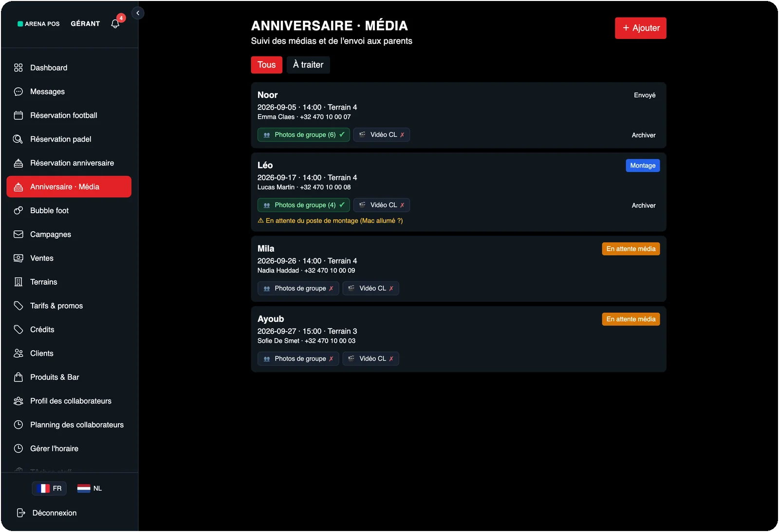The width and height of the screenshot is (779, 532).
Task: Click the Tarifs & promos tag icon
Action: [x=19, y=306]
